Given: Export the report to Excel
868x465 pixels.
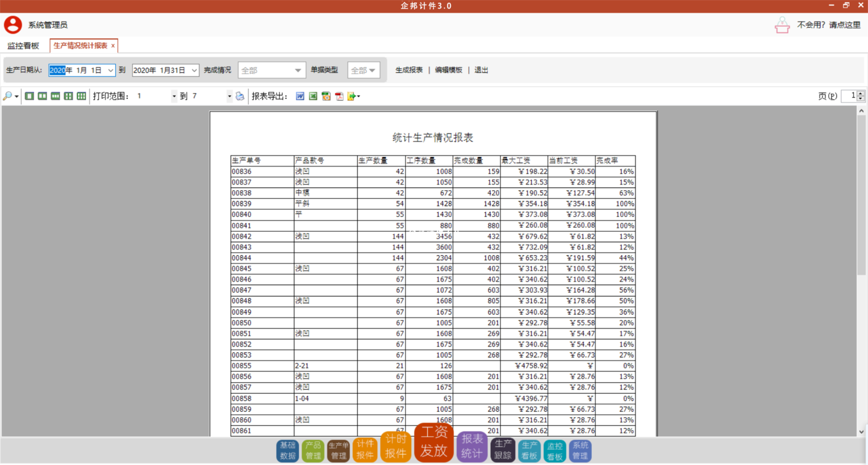Looking at the screenshot, I should [313, 96].
